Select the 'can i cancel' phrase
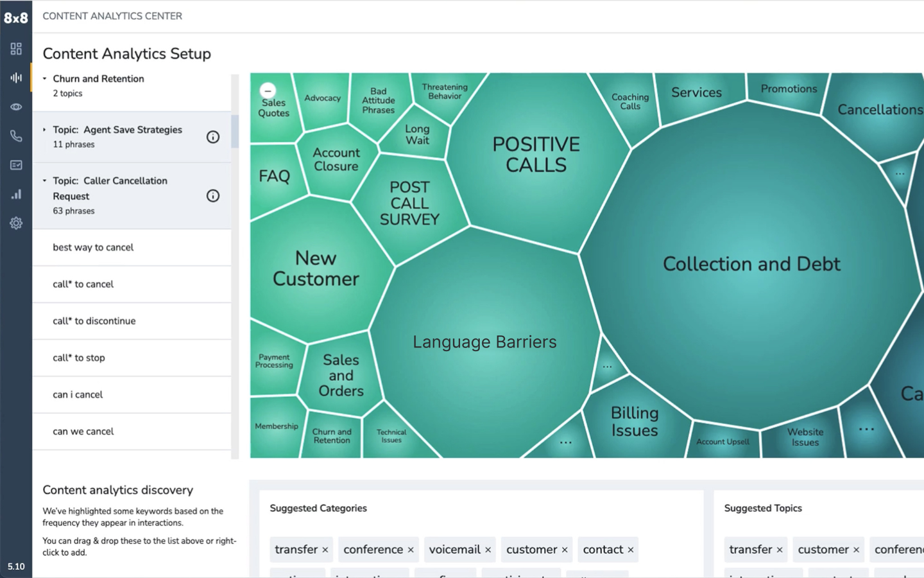This screenshot has width=924, height=578. (x=78, y=394)
